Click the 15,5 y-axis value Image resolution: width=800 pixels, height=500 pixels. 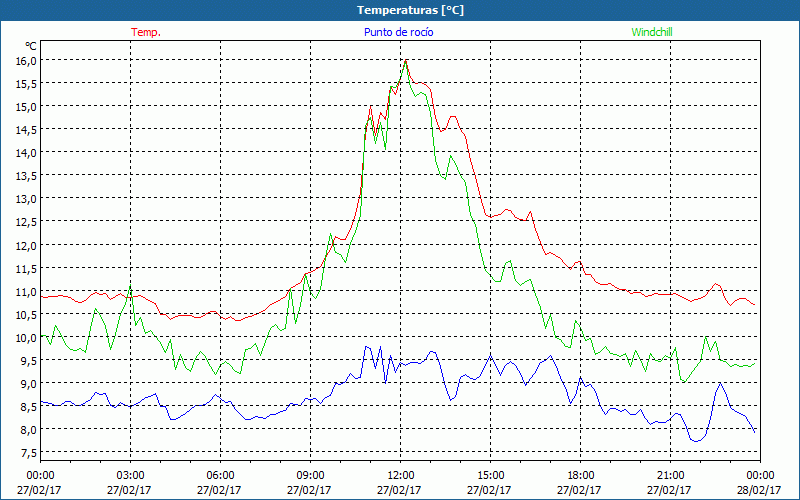tap(27, 84)
